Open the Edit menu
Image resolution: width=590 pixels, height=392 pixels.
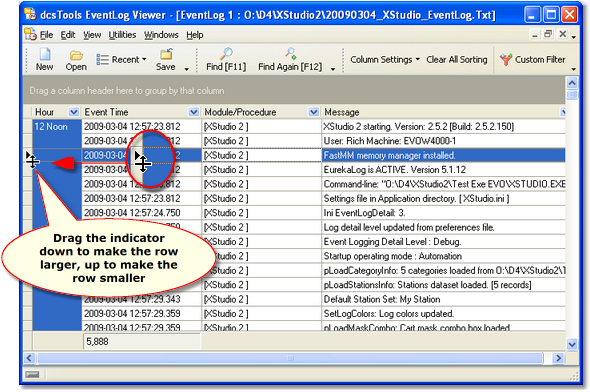coord(68,35)
